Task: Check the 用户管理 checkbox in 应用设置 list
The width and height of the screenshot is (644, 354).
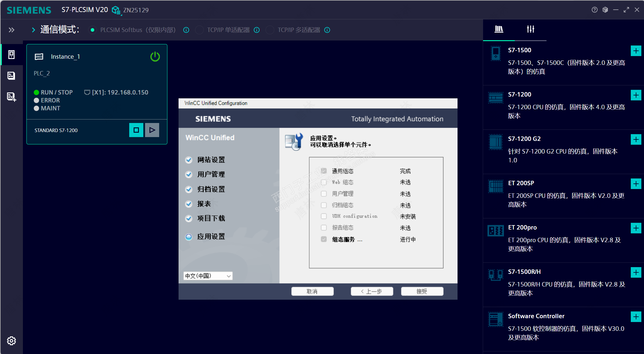Action: pos(324,194)
